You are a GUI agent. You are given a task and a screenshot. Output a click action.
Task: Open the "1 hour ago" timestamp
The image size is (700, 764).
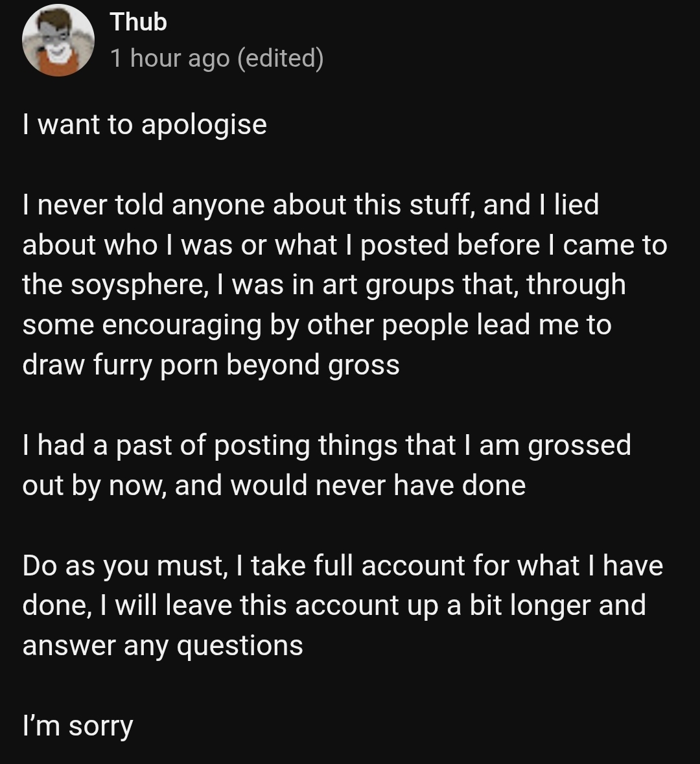[x=170, y=58]
